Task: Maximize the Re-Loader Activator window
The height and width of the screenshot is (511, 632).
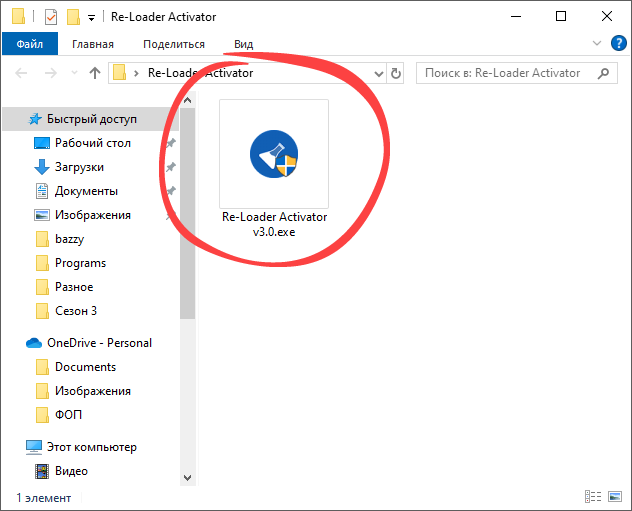Action: coord(561,17)
